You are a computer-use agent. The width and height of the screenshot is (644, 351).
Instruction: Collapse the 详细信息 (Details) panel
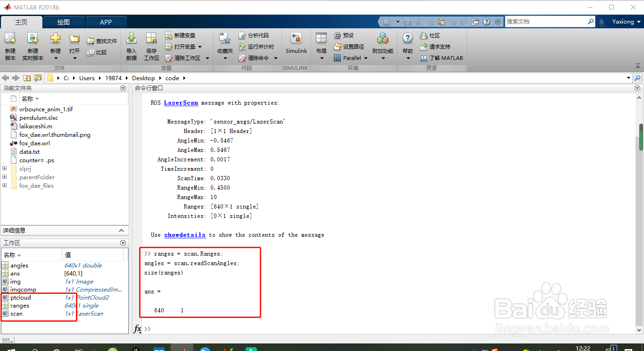click(121, 230)
